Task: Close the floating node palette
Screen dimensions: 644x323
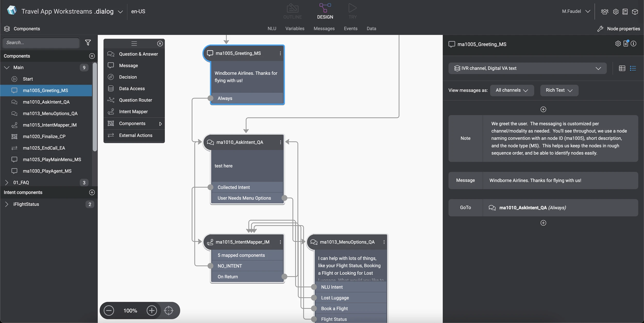Action: pyautogui.click(x=160, y=44)
